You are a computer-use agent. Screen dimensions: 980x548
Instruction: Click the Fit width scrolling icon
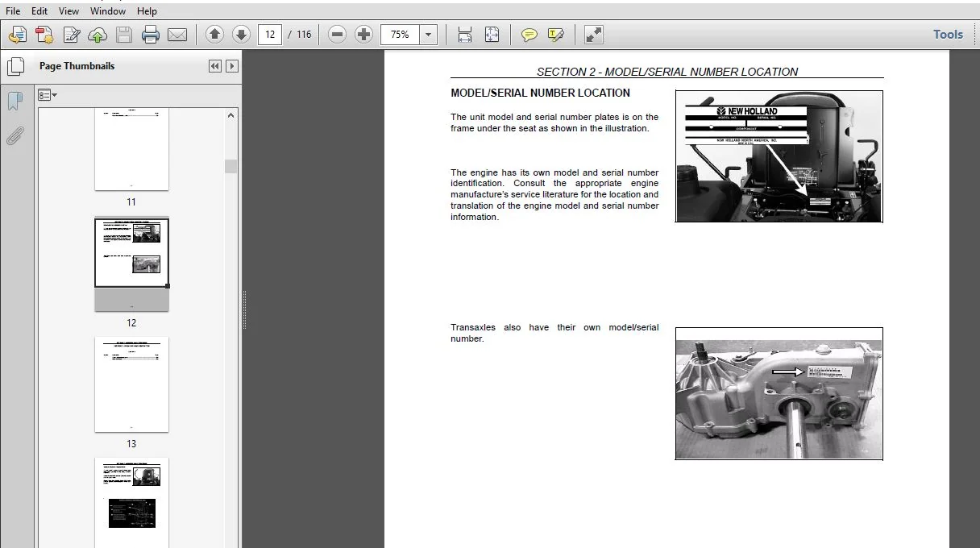465,35
